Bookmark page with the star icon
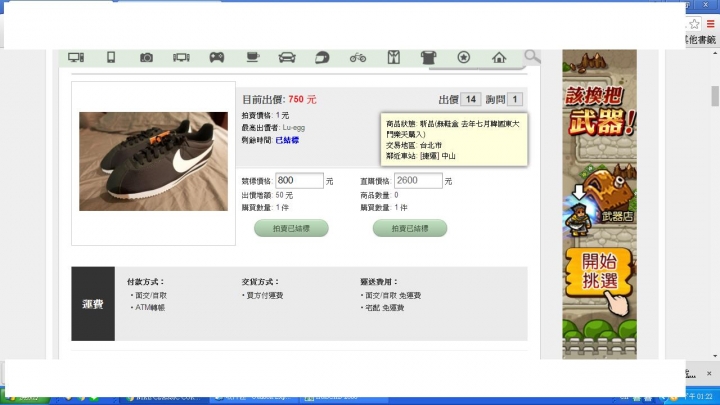The image size is (720, 405). pyautogui.click(x=694, y=24)
